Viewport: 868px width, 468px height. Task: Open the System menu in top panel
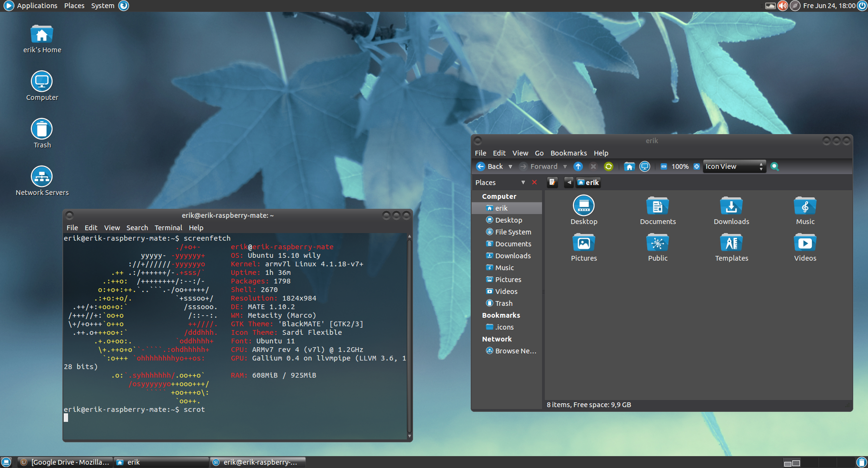103,6
